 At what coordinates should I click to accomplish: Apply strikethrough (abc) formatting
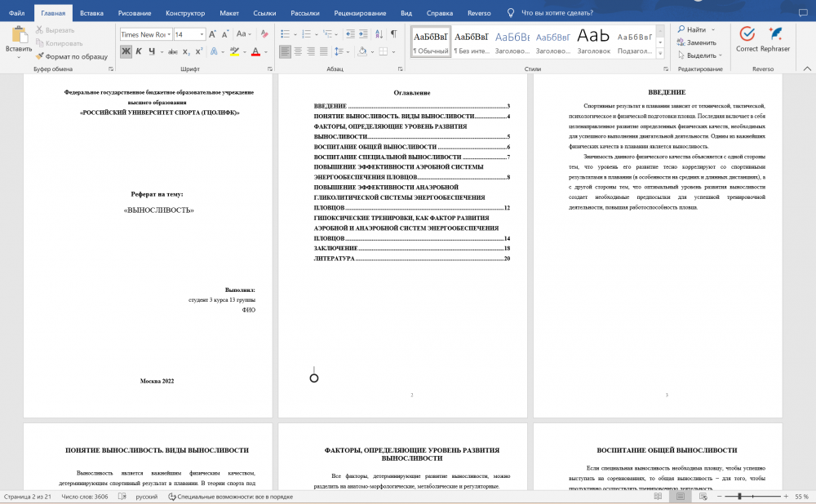click(x=173, y=51)
